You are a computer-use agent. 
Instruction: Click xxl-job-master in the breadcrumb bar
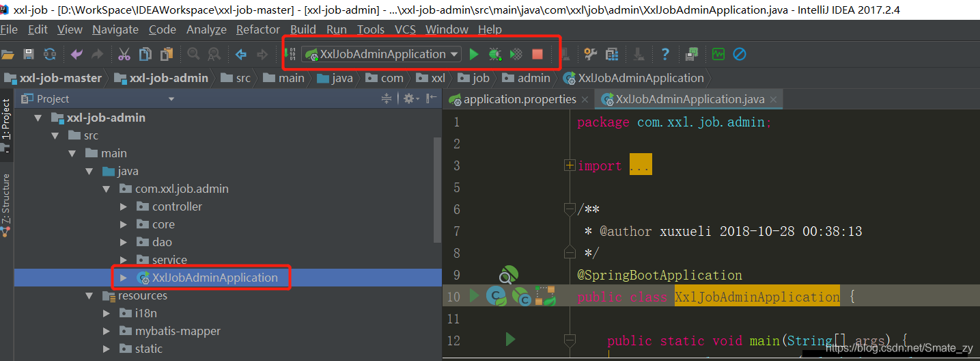pos(53,78)
